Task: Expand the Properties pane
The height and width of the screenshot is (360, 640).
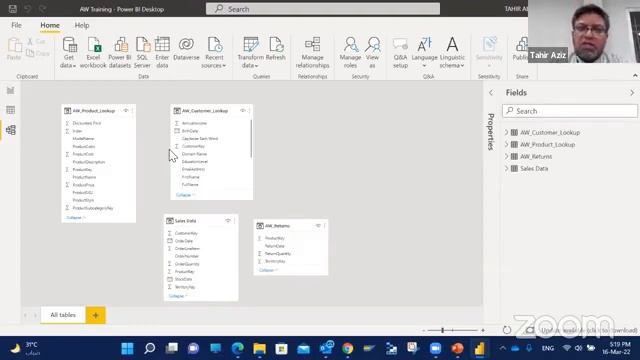Action: [491, 93]
